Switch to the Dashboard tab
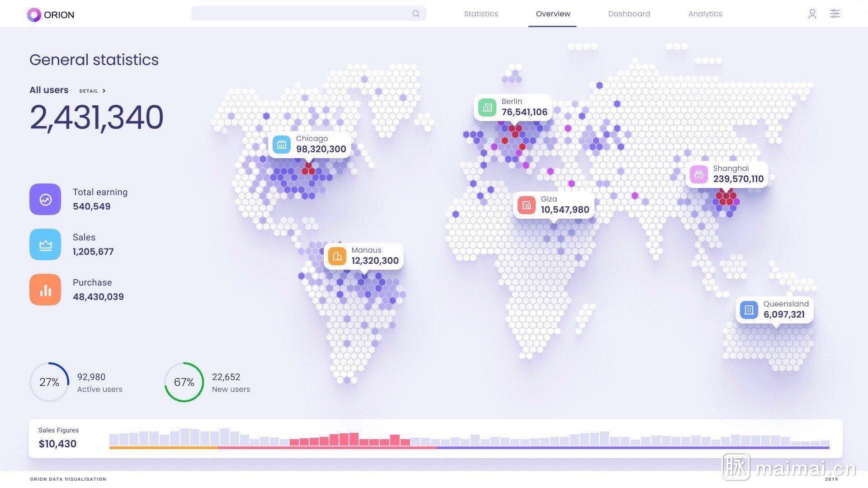This screenshot has width=868, height=488. point(629,14)
